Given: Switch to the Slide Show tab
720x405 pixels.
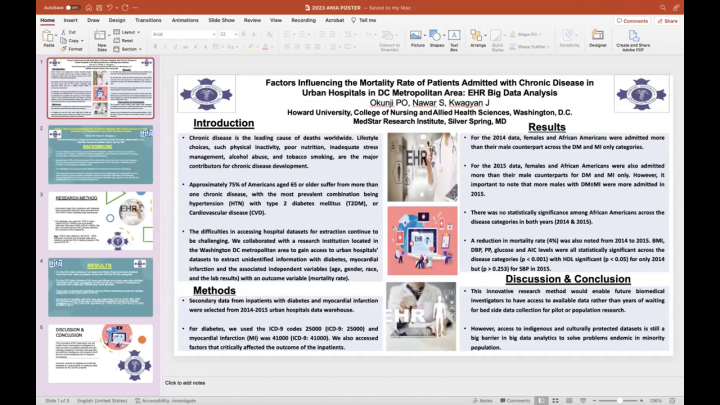Looking at the screenshot, I should tap(221, 20).
